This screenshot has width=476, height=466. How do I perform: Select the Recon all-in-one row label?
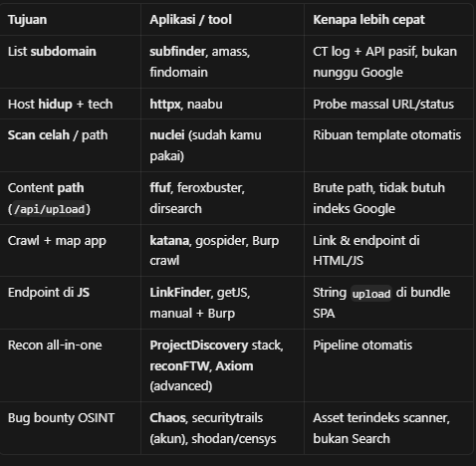coord(55,346)
